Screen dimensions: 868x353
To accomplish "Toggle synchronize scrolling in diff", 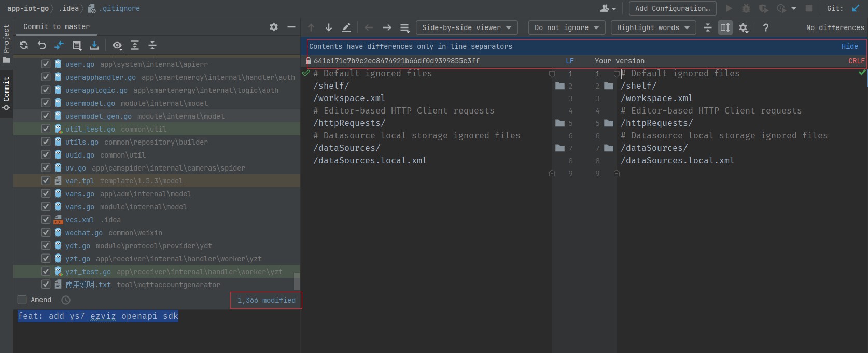I will coord(725,27).
